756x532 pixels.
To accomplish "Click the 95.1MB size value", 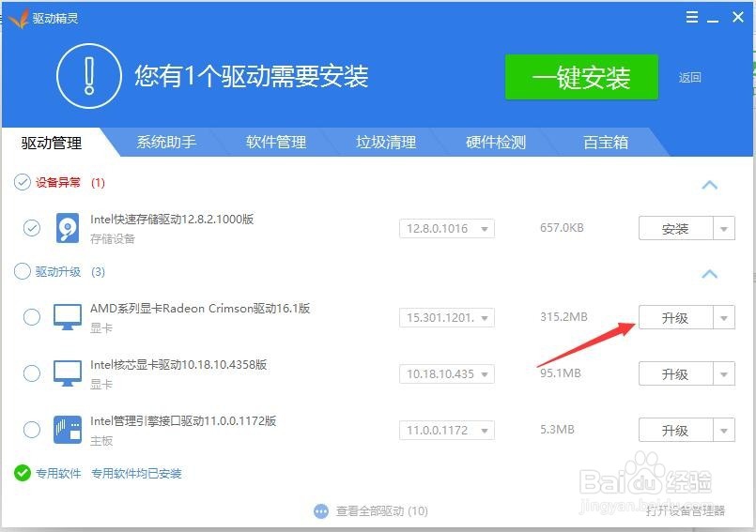I will (x=561, y=373).
